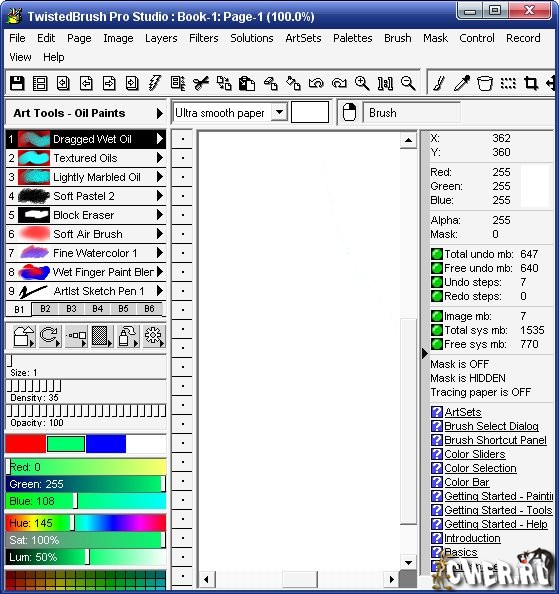Select the rectangular marquee selection tool
Viewport: 559px width, 594px height.
click(508, 83)
